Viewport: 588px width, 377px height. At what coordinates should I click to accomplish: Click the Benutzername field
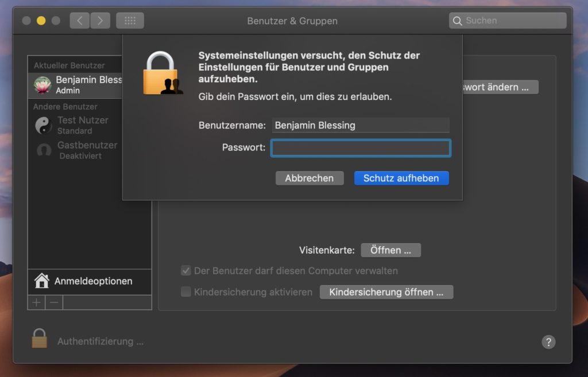pos(361,125)
